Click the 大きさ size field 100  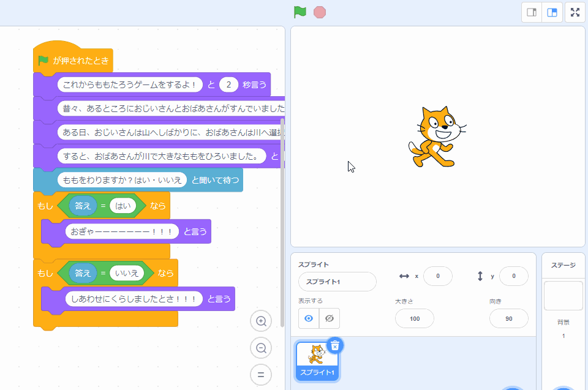point(415,319)
